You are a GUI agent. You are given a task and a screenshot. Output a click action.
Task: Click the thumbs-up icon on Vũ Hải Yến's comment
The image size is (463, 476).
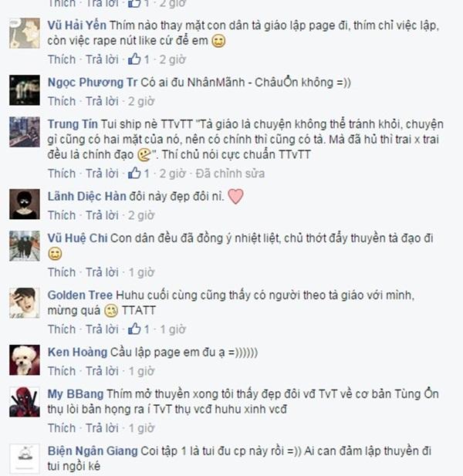pyautogui.click(x=134, y=59)
